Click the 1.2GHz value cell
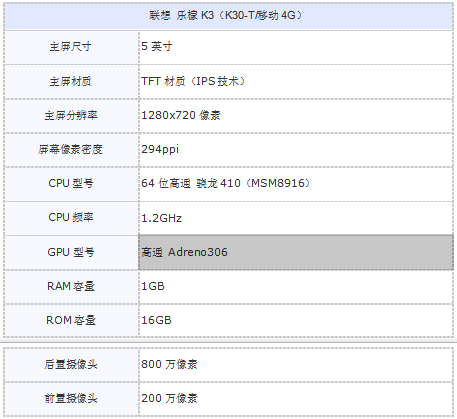The height and width of the screenshot is (419, 457). (296, 218)
